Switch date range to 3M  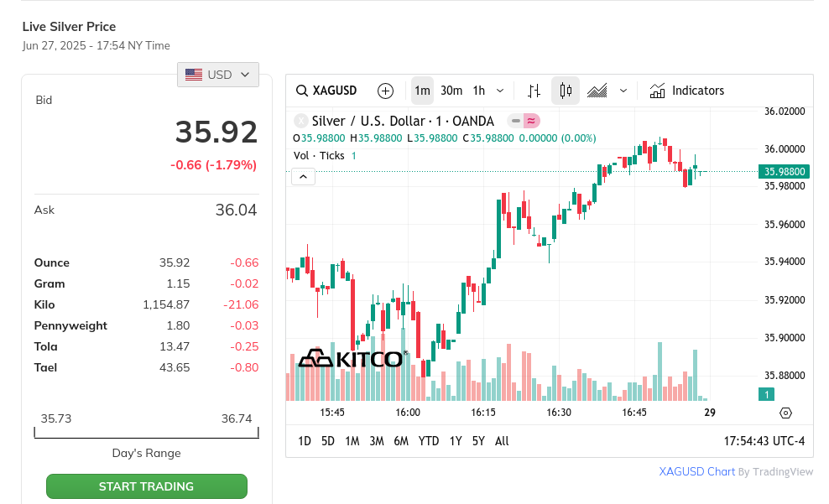[x=377, y=441]
